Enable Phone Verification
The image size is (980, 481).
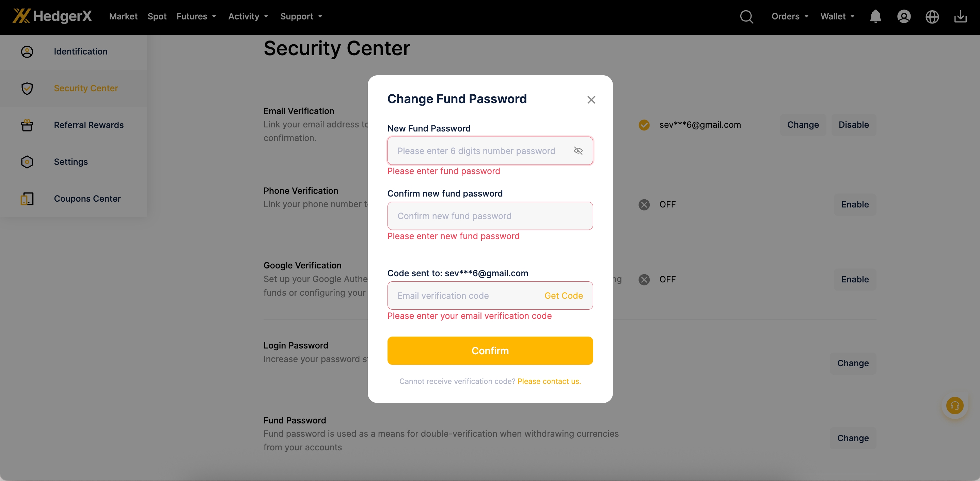pyautogui.click(x=854, y=204)
